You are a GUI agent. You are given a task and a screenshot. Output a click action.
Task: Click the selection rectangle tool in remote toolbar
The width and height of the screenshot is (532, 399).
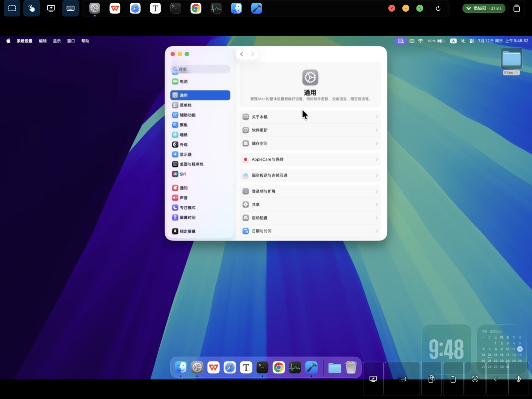pos(12,8)
